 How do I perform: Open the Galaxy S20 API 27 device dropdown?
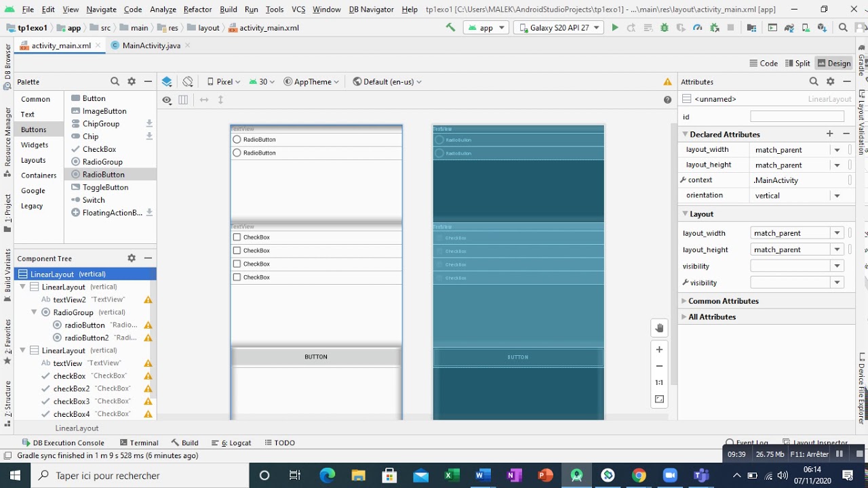coord(558,28)
